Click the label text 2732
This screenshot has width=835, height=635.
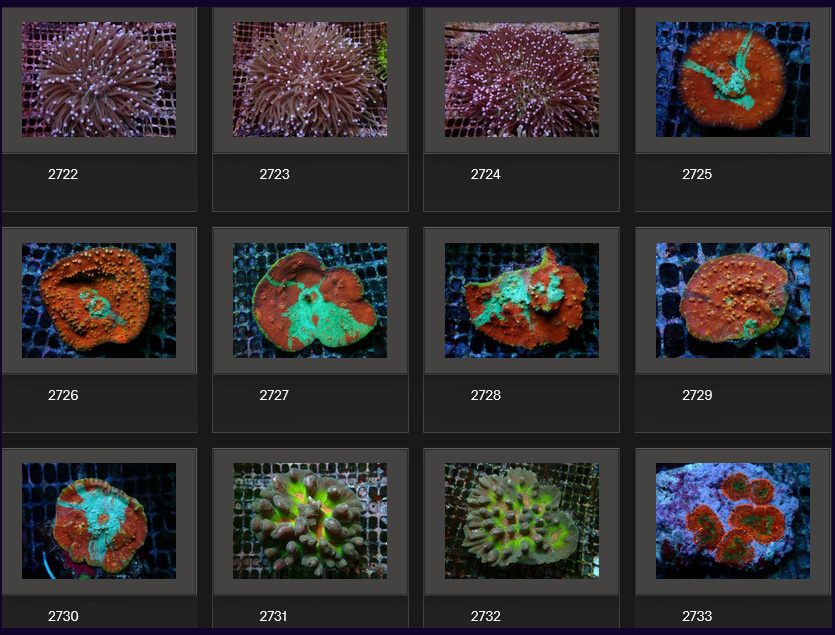[x=486, y=616]
